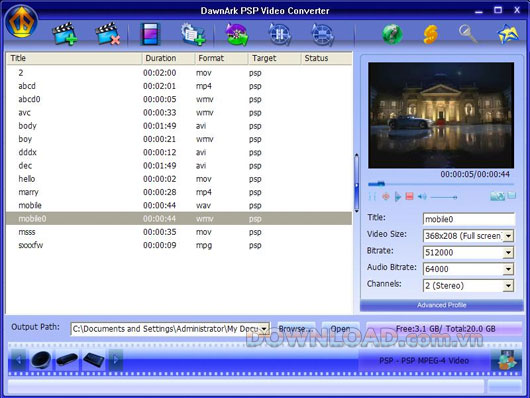530x398 pixels.
Task: Click the Browse button
Action: [296, 329]
